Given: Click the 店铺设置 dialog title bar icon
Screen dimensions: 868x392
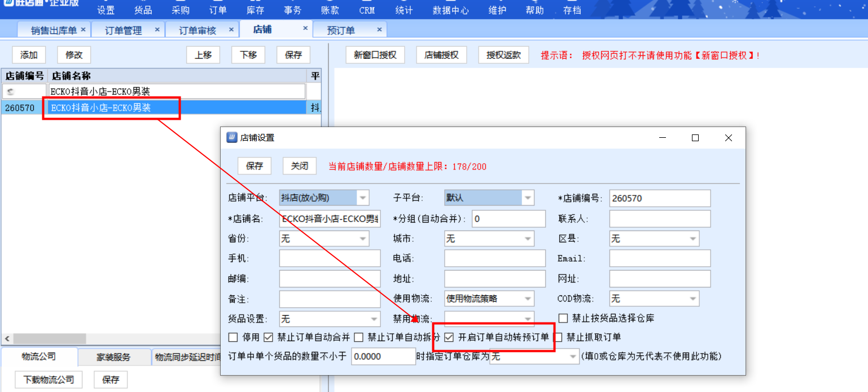Looking at the screenshot, I should [x=231, y=138].
